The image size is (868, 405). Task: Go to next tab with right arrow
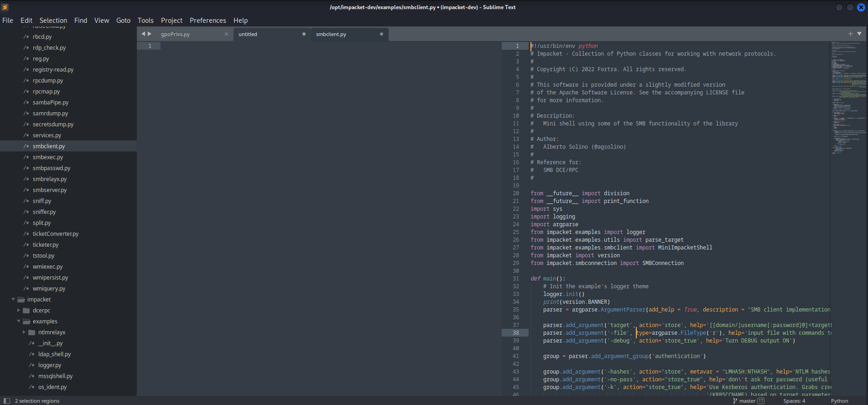pyautogui.click(x=149, y=34)
